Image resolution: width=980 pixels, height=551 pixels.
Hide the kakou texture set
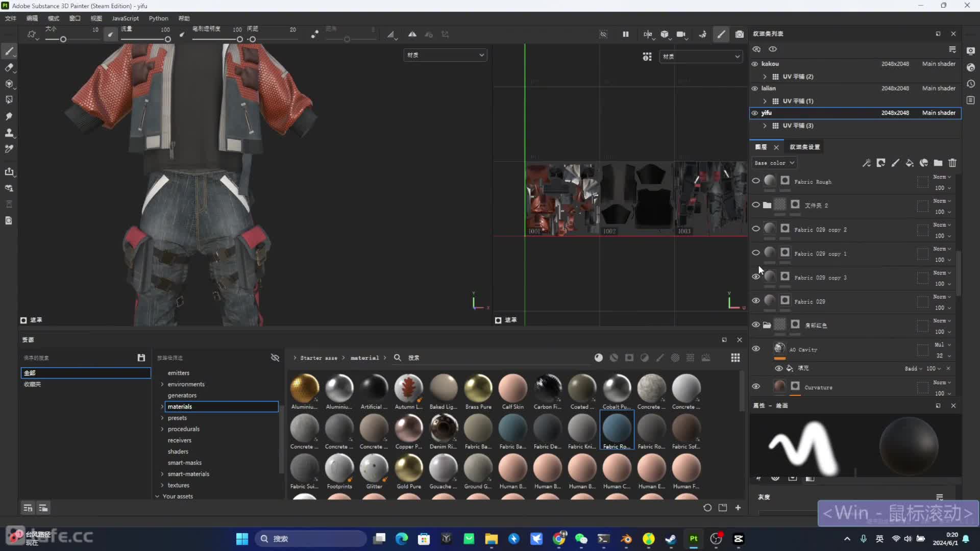[755, 64]
